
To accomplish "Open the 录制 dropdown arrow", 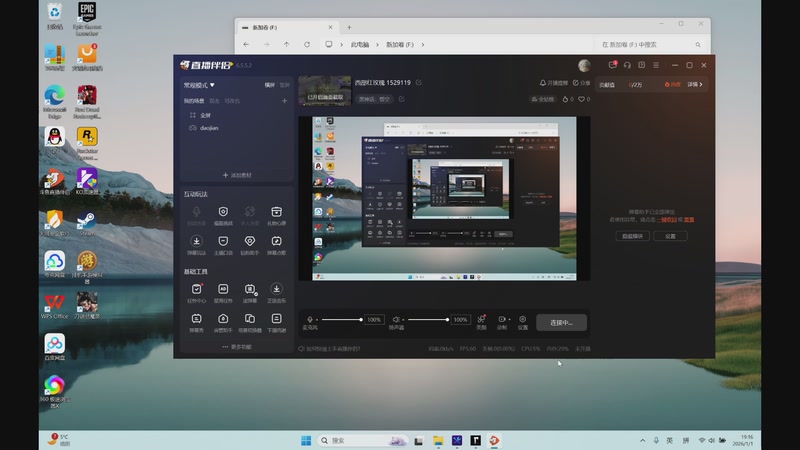I will tap(509, 319).
